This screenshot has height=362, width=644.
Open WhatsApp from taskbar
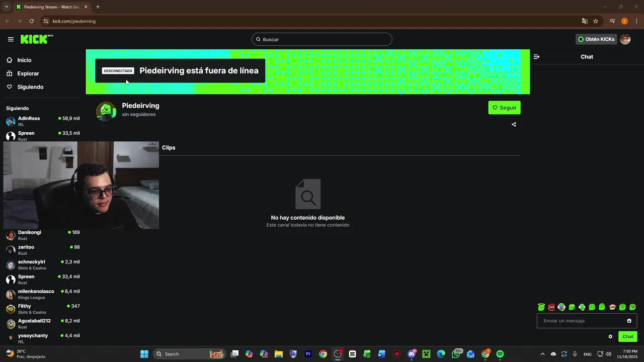click(x=456, y=354)
